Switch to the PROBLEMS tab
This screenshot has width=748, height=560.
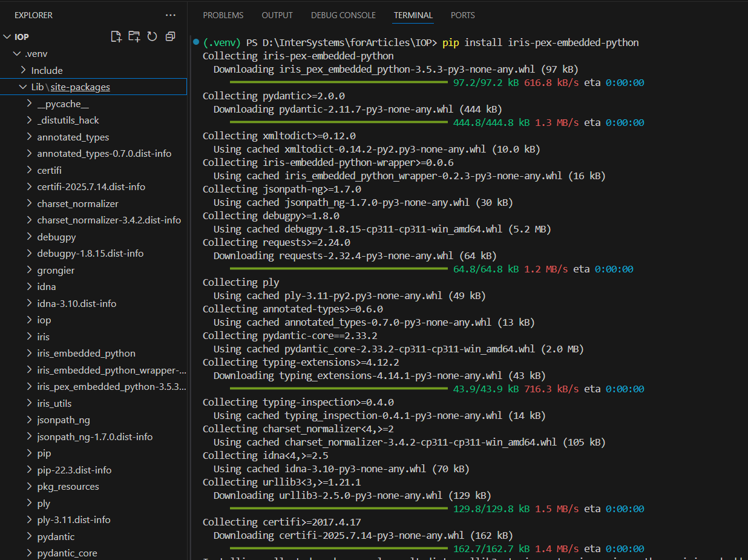pos(223,15)
